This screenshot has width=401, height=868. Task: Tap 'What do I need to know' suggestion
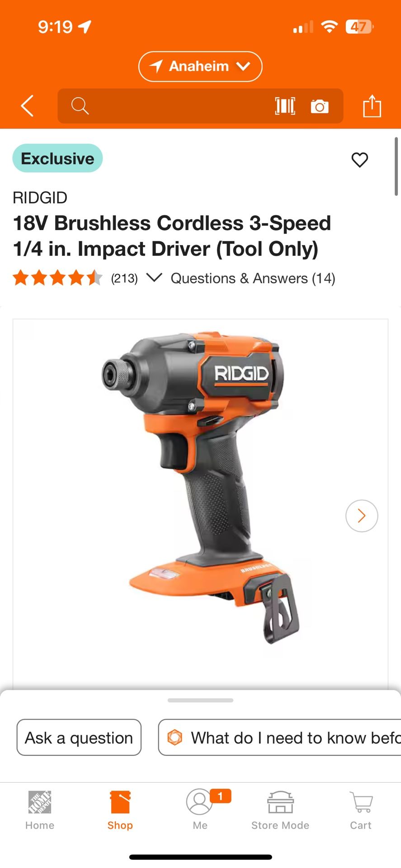(279, 737)
